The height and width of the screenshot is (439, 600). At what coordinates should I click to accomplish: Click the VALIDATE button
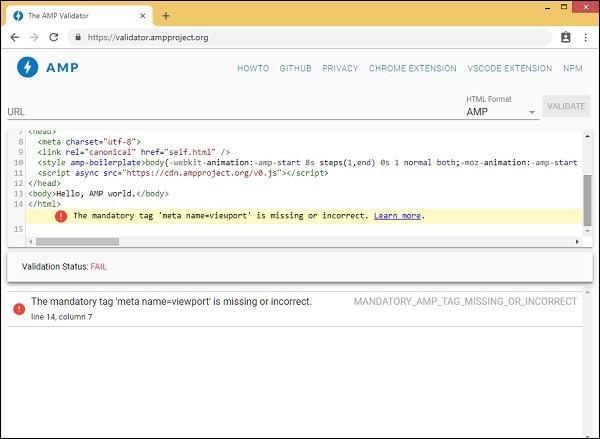566,106
